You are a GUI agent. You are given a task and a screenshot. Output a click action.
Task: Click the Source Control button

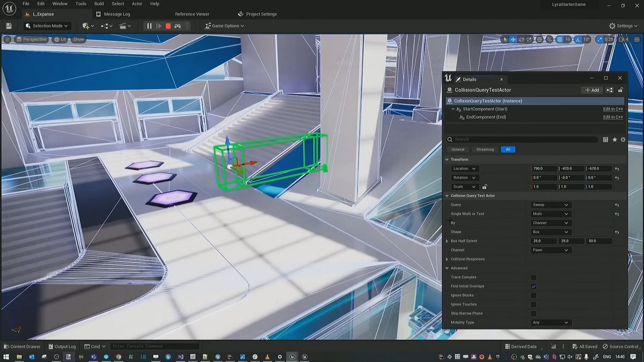point(621,346)
